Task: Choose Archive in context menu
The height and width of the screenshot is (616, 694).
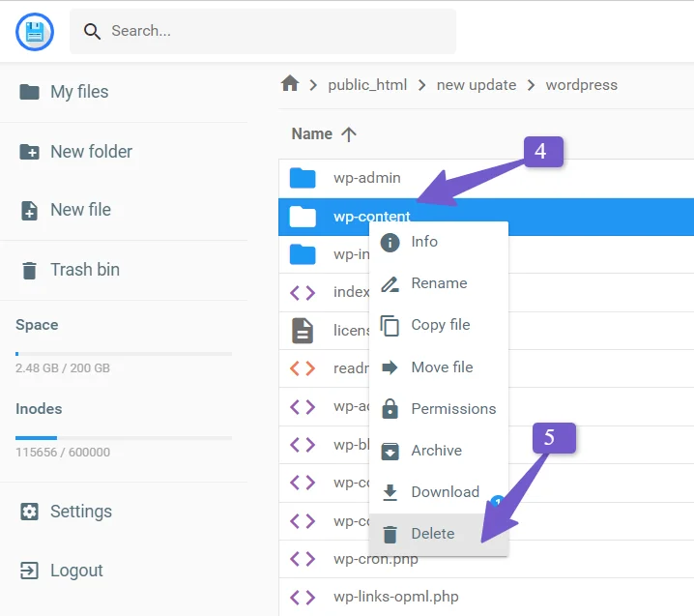Action: point(439,451)
